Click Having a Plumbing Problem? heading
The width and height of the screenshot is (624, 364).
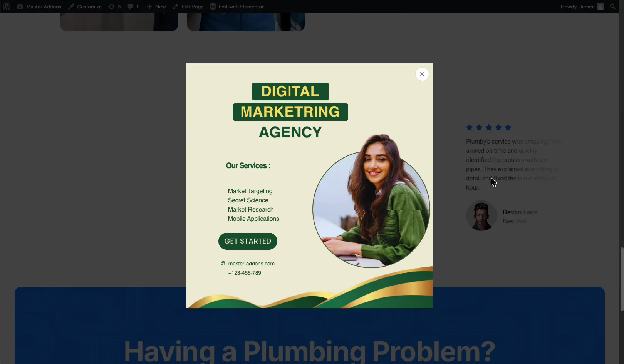[x=309, y=351]
